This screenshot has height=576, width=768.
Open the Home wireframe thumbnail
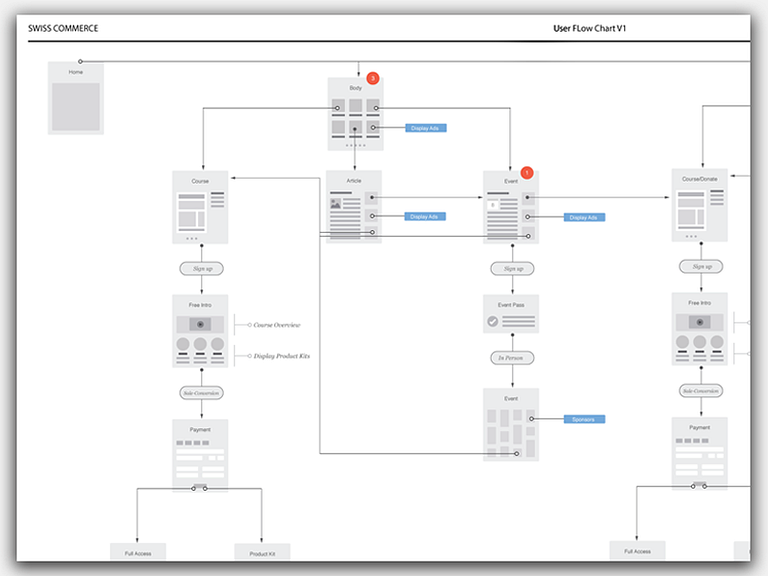76,99
